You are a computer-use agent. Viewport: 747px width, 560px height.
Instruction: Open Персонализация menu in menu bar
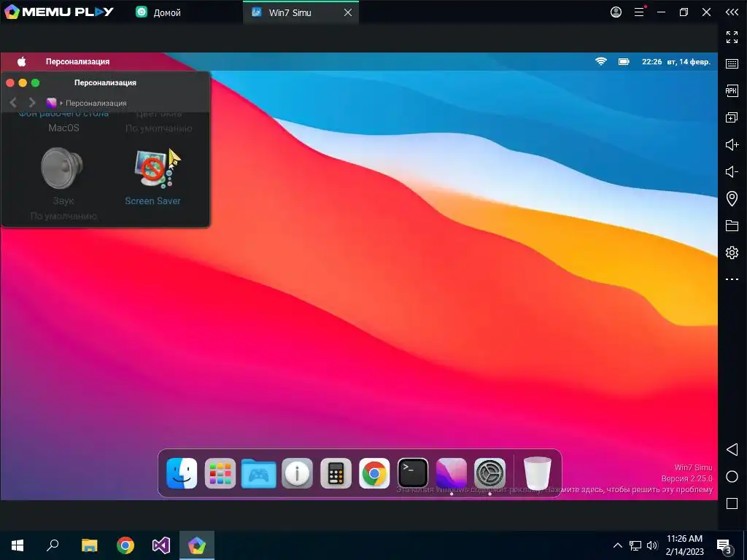point(77,61)
